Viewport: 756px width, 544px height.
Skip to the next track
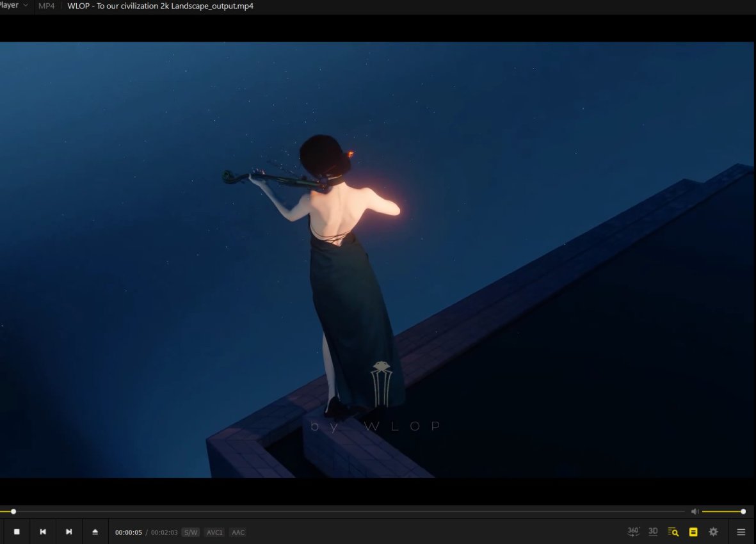coord(69,531)
